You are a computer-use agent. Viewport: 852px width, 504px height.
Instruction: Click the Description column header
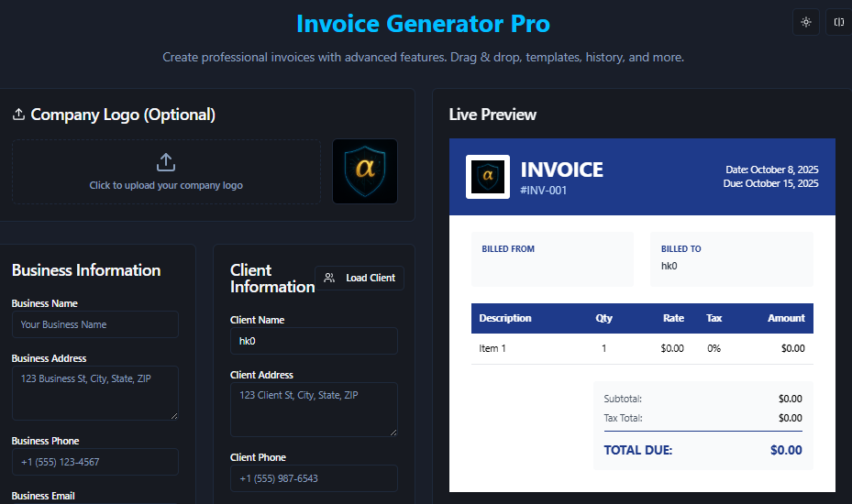pyautogui.click(x=504, y=318)
